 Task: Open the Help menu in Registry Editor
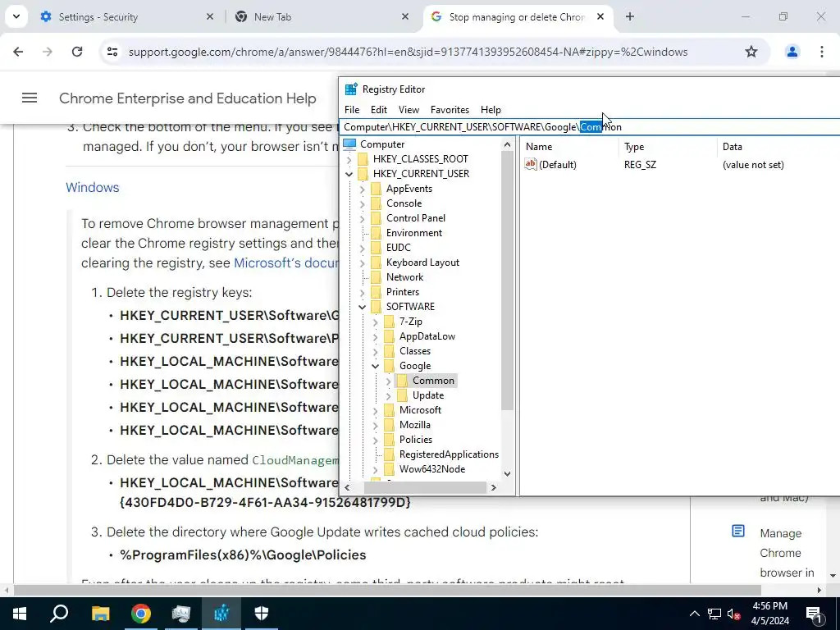491,110
